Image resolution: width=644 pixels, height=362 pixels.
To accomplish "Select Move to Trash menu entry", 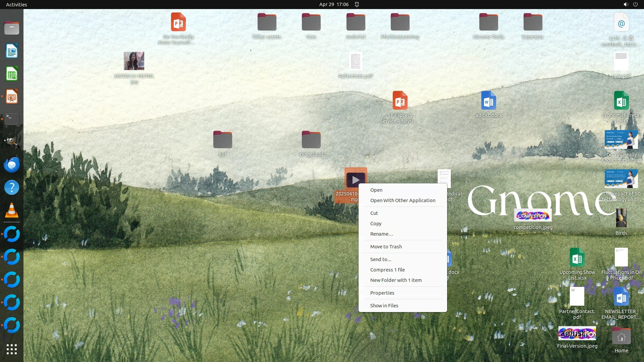I will [386, 247].
